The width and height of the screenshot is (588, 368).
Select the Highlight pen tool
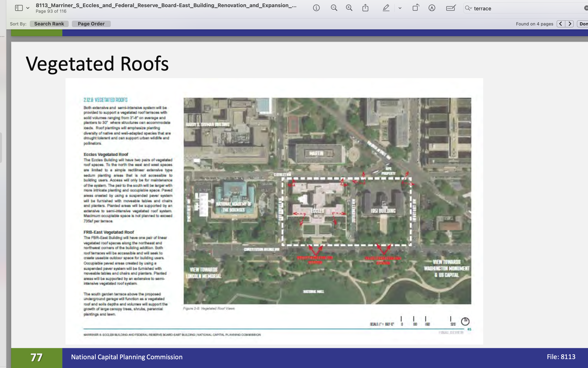pyautogui.click(x=386, y=8)
